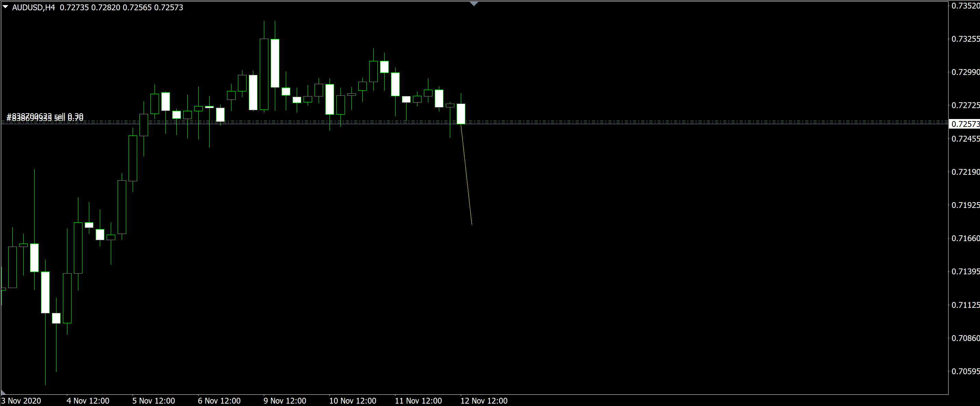Click the 3 Nov 2020 time label
The image size is (980, 406).
click(21, 401)
